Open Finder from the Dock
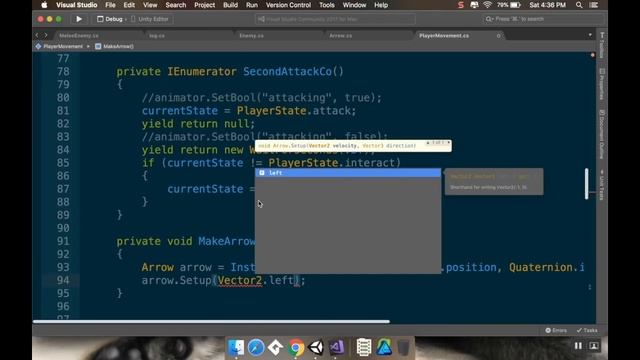640x360 pixels. pos(236,347)
